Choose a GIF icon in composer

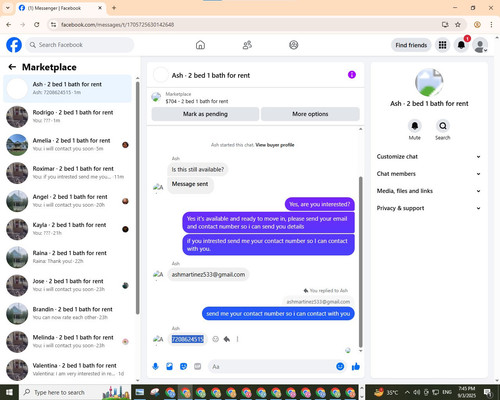[x=197, y=367]
